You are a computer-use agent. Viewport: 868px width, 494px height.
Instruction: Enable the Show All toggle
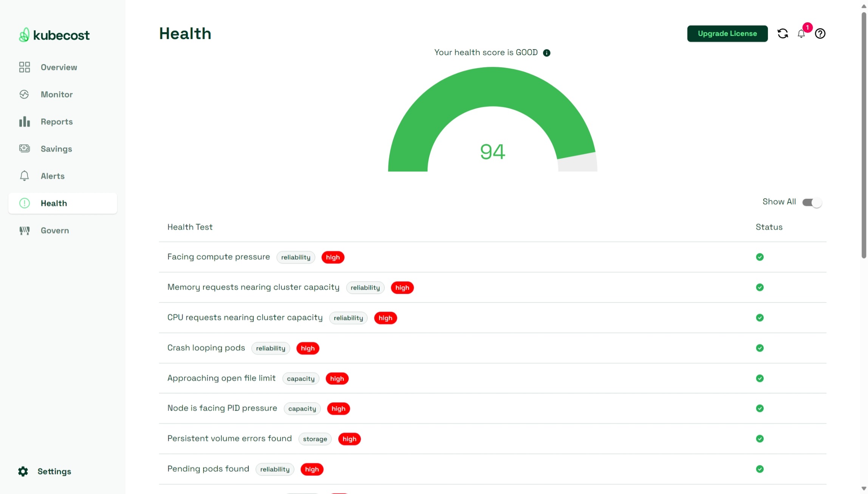[x=811, y=202]
